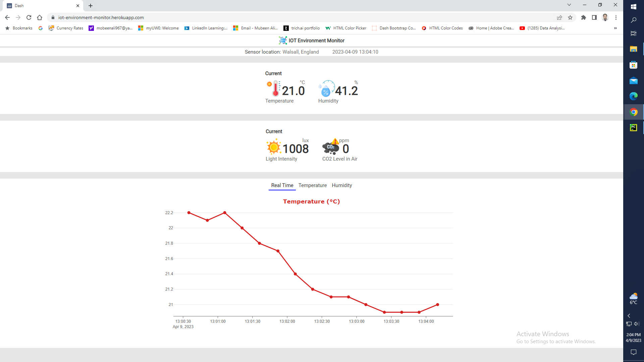Reload the page with the refresh icon

tap(29, 17)
